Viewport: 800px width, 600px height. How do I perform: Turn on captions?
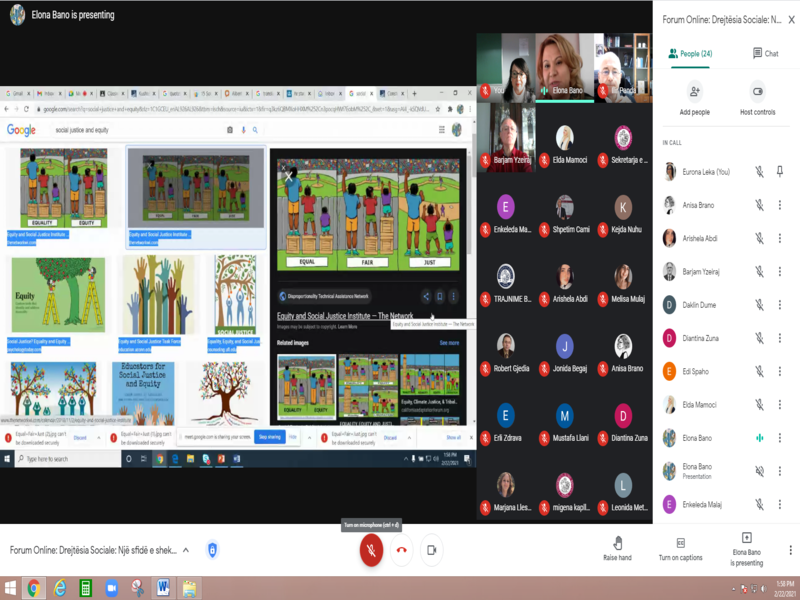tap(680, 547)
